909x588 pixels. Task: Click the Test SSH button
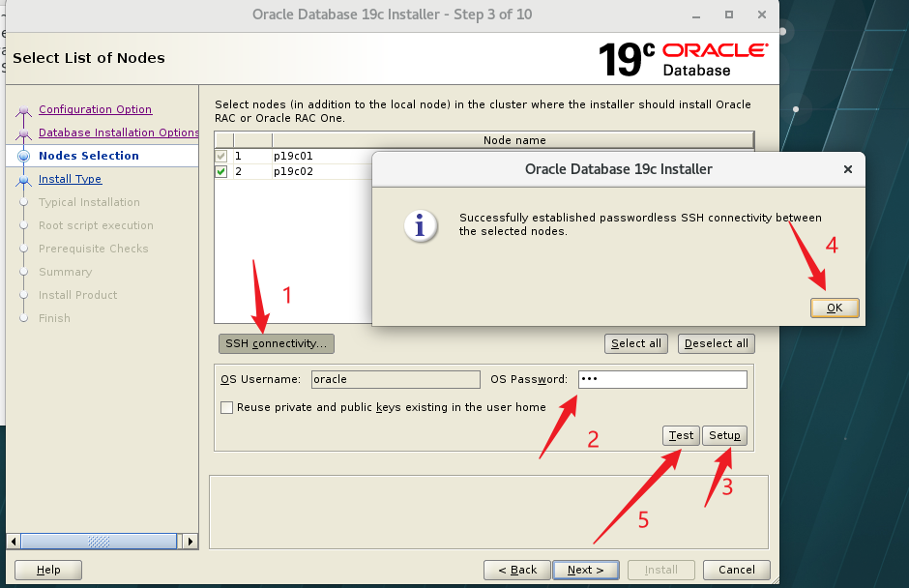(x=681, y=435)
